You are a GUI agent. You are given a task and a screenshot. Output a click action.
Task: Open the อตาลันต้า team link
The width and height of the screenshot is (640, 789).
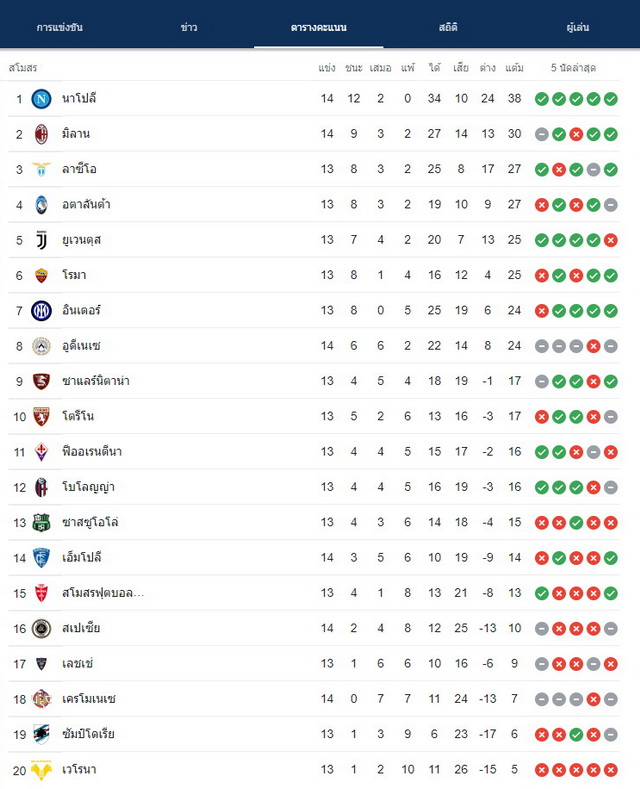coord(86,204)
